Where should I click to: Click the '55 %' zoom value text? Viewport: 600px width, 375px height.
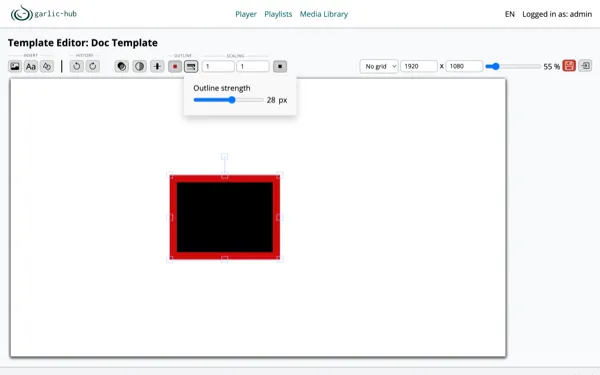[551, 67]
